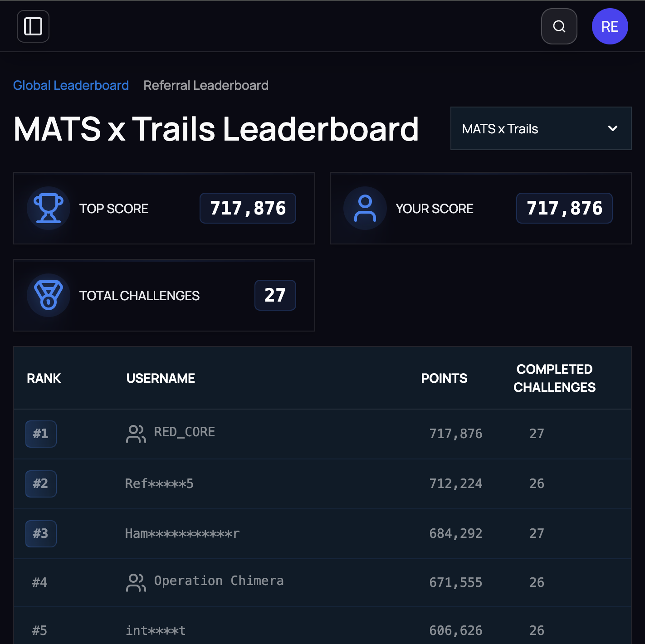The width and height of the screenshot is (645, 644).
Task: Click the sidebar toggle icon top left
Action: pyautogui.click(x=33, y=26)
